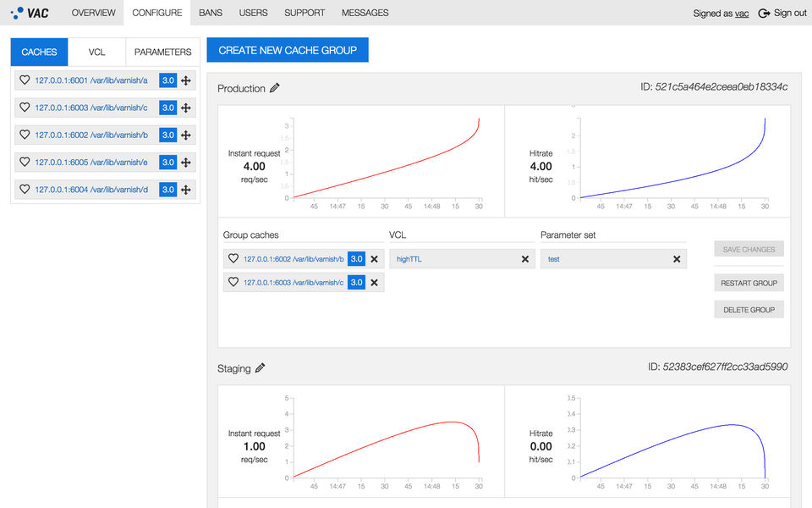Click heart icon for sidebar 127.0.0.1:6003 cache

point(25,108)
